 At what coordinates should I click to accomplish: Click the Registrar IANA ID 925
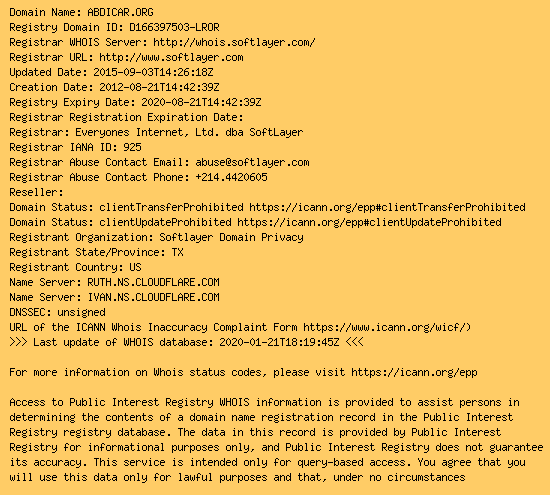click(132, 147)
